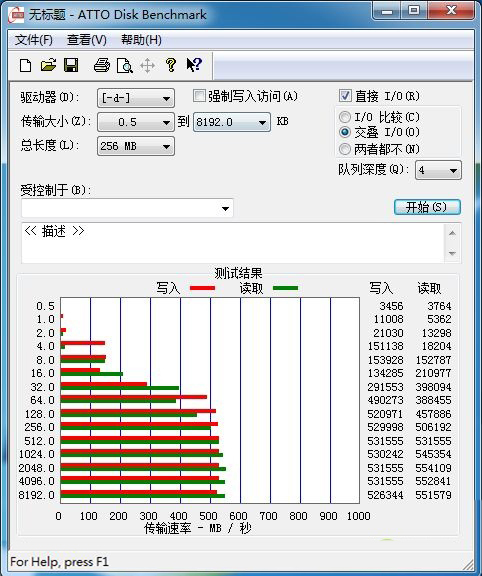The image size is (482, 576).
Task: Click read value 551579 for the 8192.0 row
Action: pyautogui.click(x=433, y=495)
